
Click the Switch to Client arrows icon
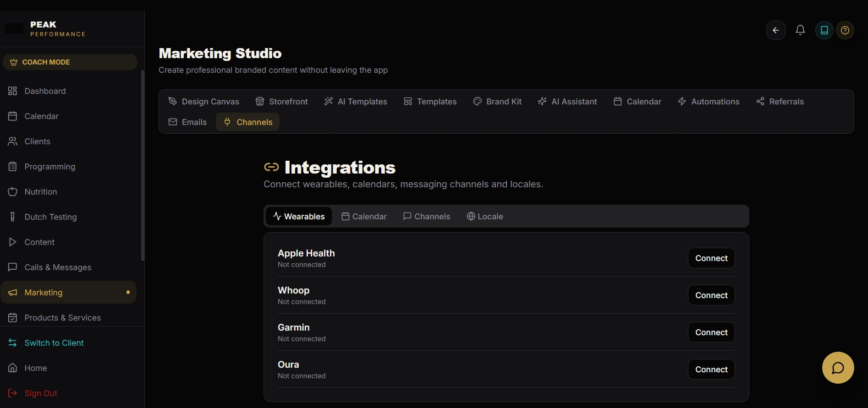[13, 343]
